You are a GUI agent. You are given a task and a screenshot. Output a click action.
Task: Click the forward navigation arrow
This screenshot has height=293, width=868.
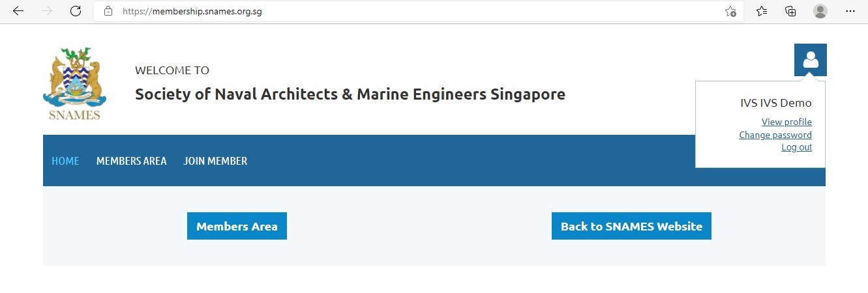47,11
